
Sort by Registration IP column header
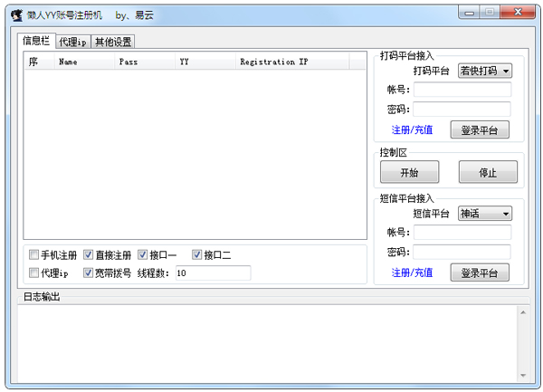[292, 62]
